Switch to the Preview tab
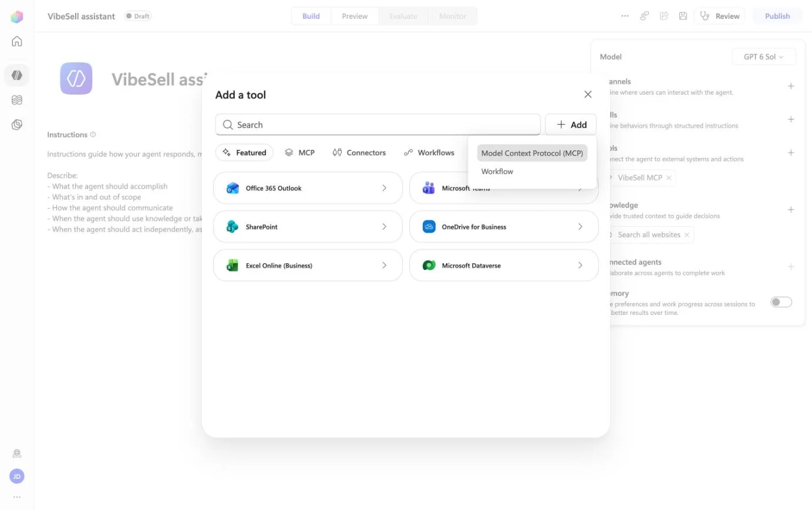Viewport: 812px width, 510px height. pos(355,16)
